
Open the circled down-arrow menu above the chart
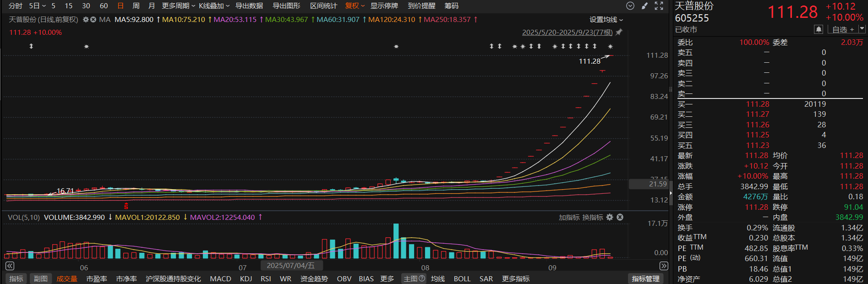point(630,6)
